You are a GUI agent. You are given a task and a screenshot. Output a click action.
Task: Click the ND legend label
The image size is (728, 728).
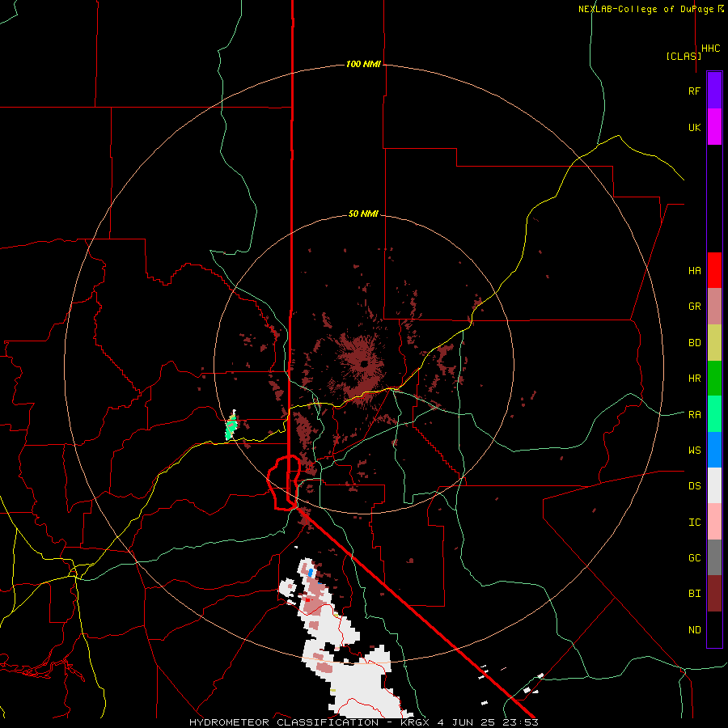[x=694, y=630]
